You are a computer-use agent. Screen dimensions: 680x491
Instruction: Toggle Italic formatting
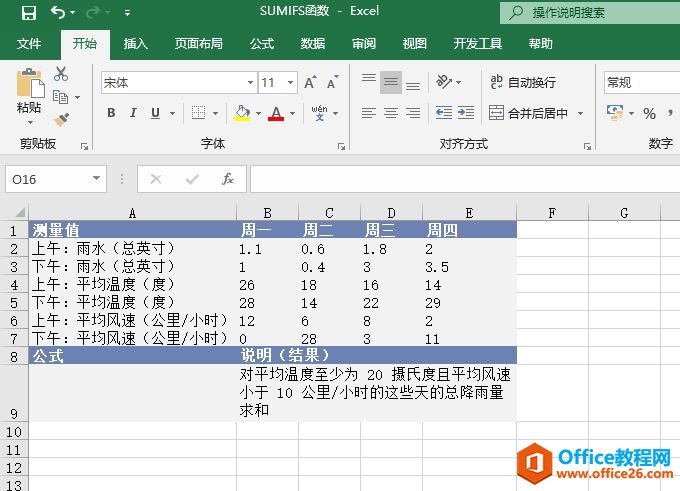(133, 113)
